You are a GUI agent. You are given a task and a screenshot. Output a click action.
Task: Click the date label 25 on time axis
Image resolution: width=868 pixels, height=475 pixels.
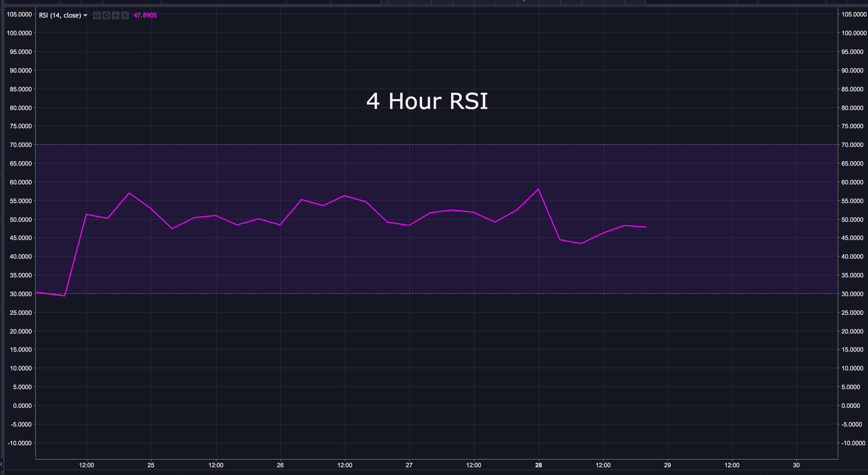pyautogui.click(x=151, y=465)
